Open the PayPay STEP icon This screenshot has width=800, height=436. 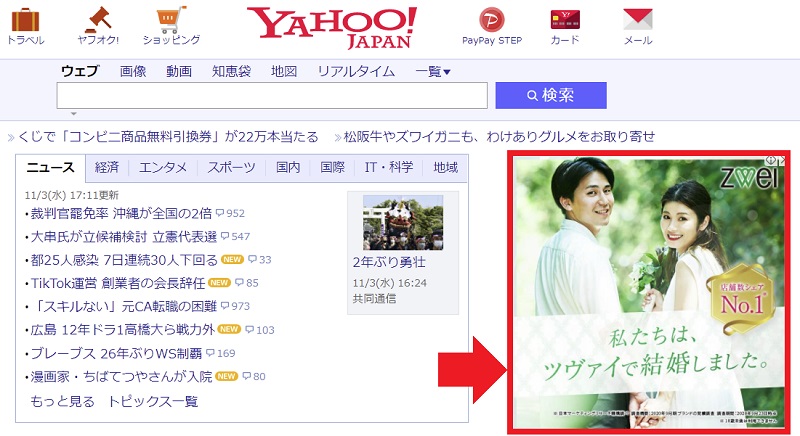(492, 20)
